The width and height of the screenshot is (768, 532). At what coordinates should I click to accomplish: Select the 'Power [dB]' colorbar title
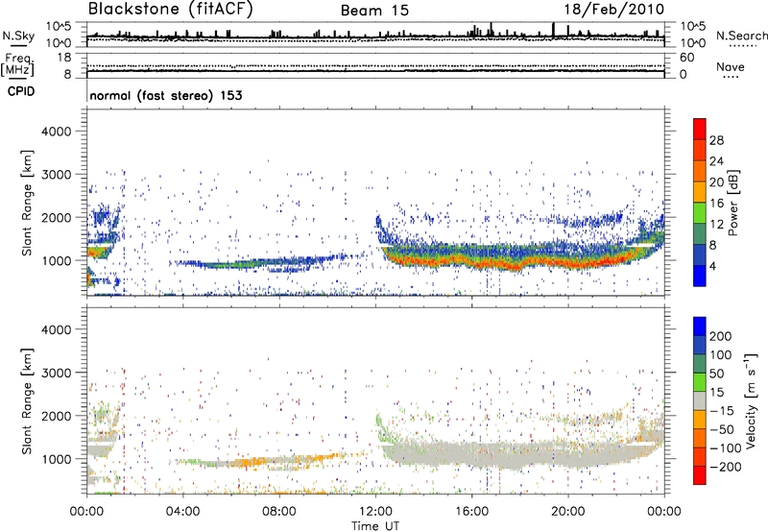click(x=733, y=203)
